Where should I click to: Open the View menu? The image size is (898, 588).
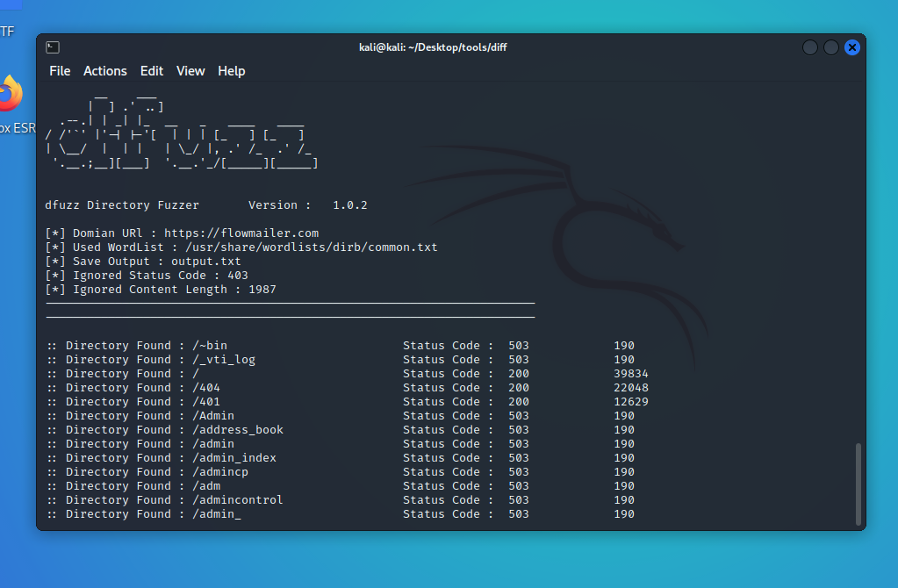pyautogui.click(x=190, y=71)
